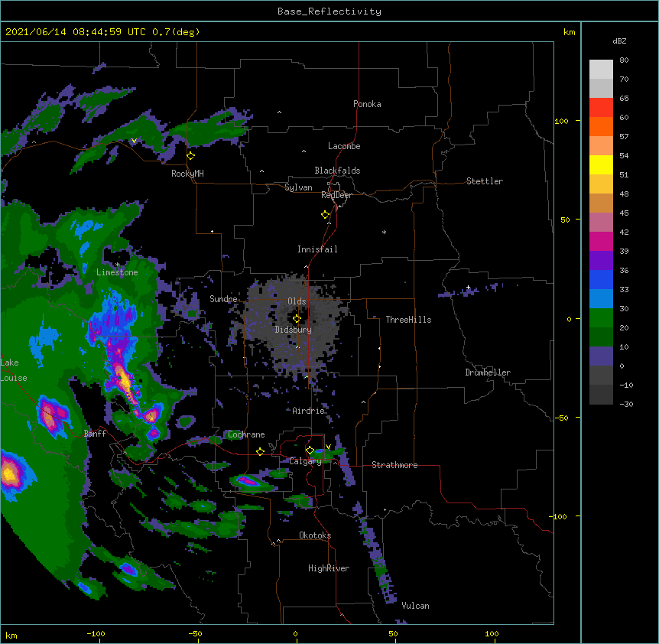Click the RedDeer city label
The image size is (659, 644).
[x=336, y=195]
